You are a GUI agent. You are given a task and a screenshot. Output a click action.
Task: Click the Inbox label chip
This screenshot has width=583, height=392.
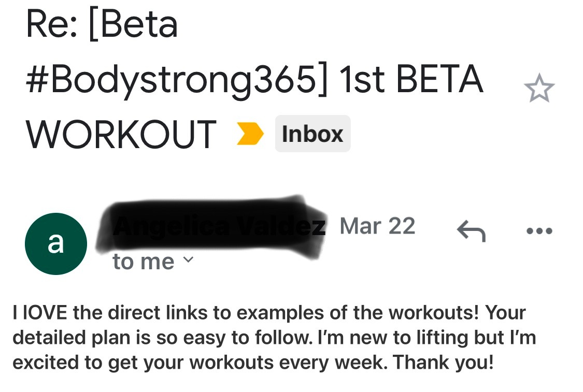(x=312, y=134)
